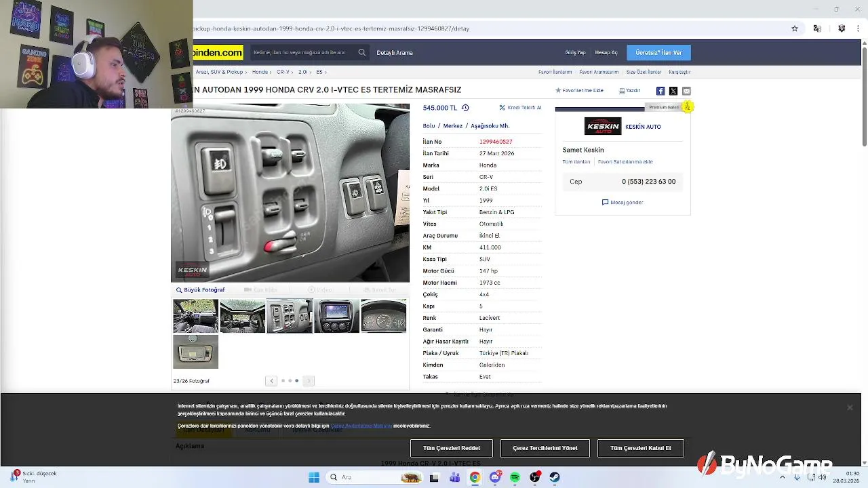Click listing number 1299460827
Viewport: 868px width, 488px height.
point(496,142)
